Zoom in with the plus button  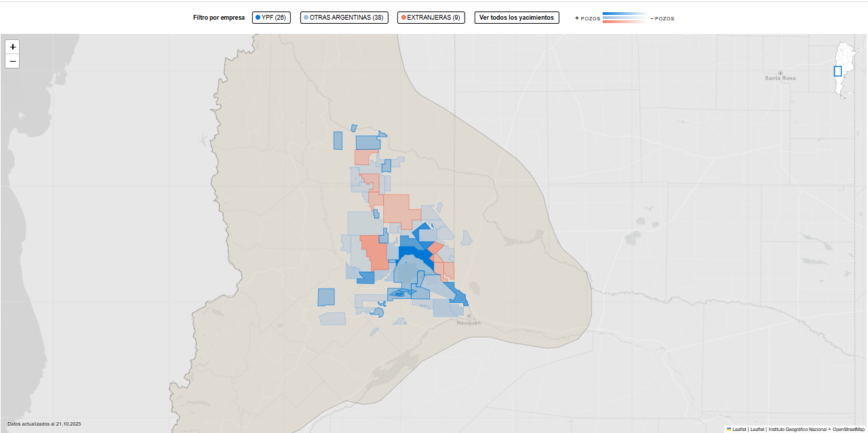pyautogui.click(x=12, y=47)
